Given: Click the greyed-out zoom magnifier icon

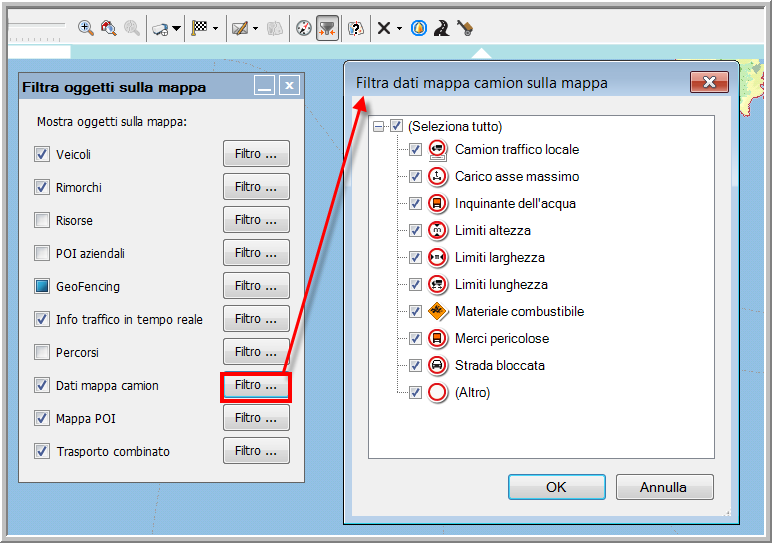Looking at the screenshot, I should (x=131, y=28).
